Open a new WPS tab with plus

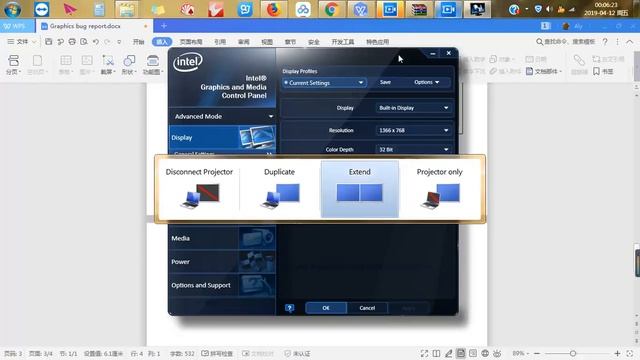[x=164, y=26]
